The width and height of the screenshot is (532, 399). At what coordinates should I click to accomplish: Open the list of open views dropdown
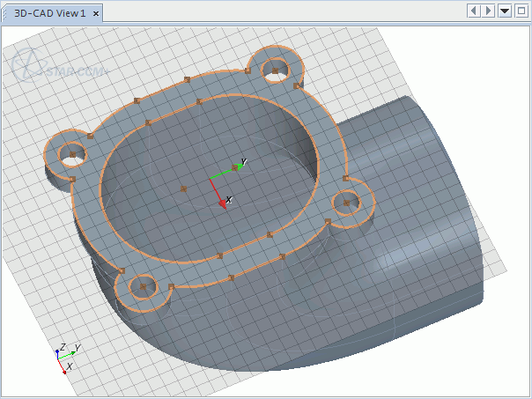(x=505, y=11)
